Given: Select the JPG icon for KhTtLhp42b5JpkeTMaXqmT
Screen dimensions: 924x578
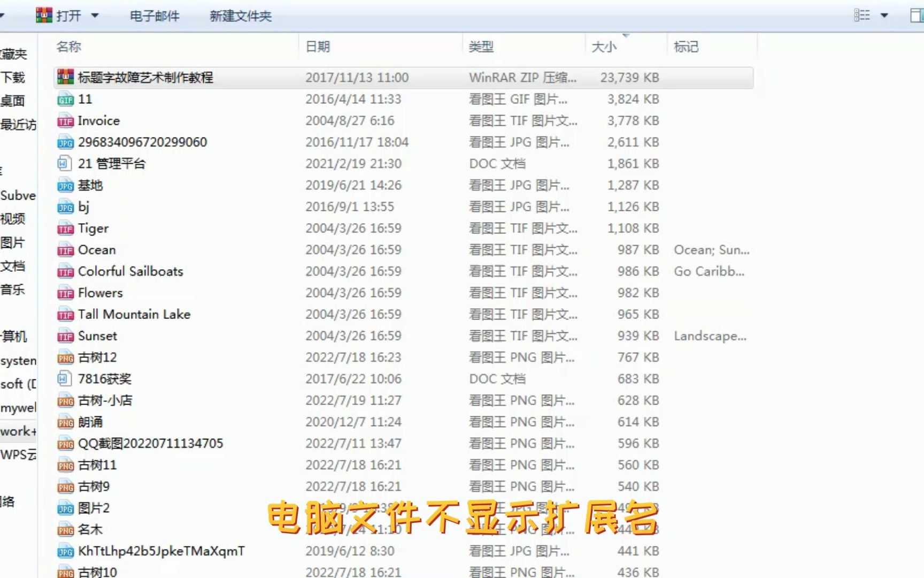Looking at the screenshot, I should (65, 551).
